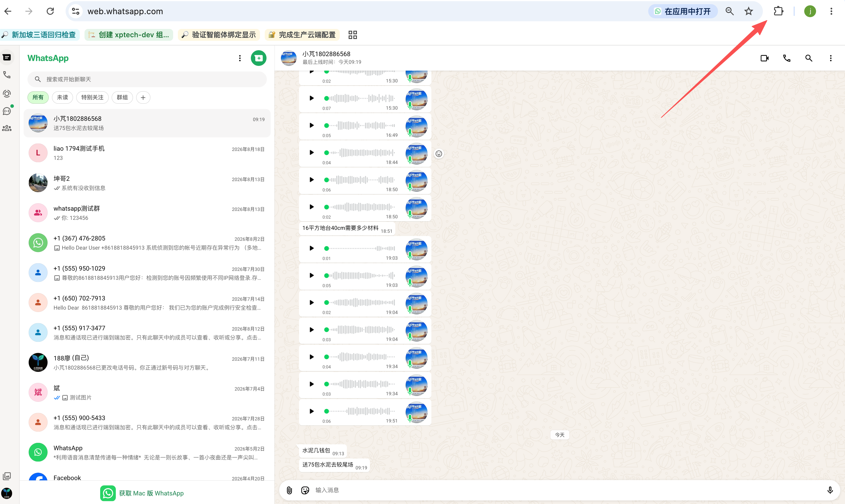Click the 搜索或开始新聊天 search field
The image size is (845, 504).
(x=147, y=79)
